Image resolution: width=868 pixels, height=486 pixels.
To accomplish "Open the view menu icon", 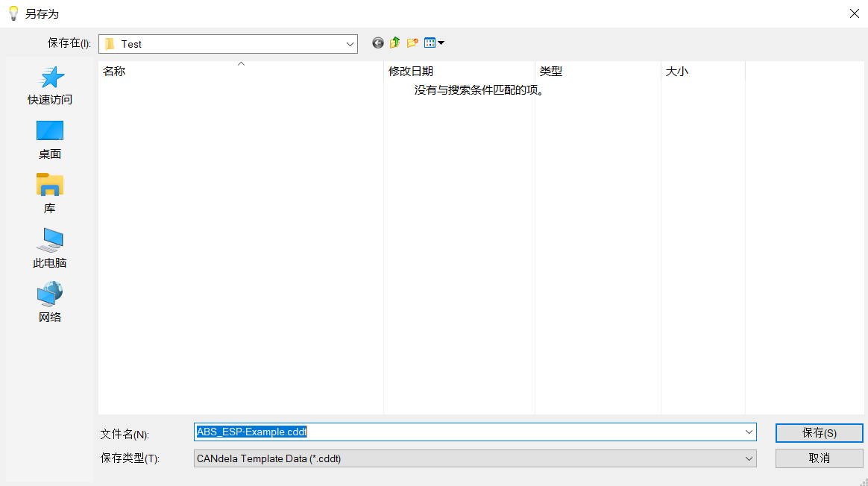I will pyautogui.click(x=434, y=43).
